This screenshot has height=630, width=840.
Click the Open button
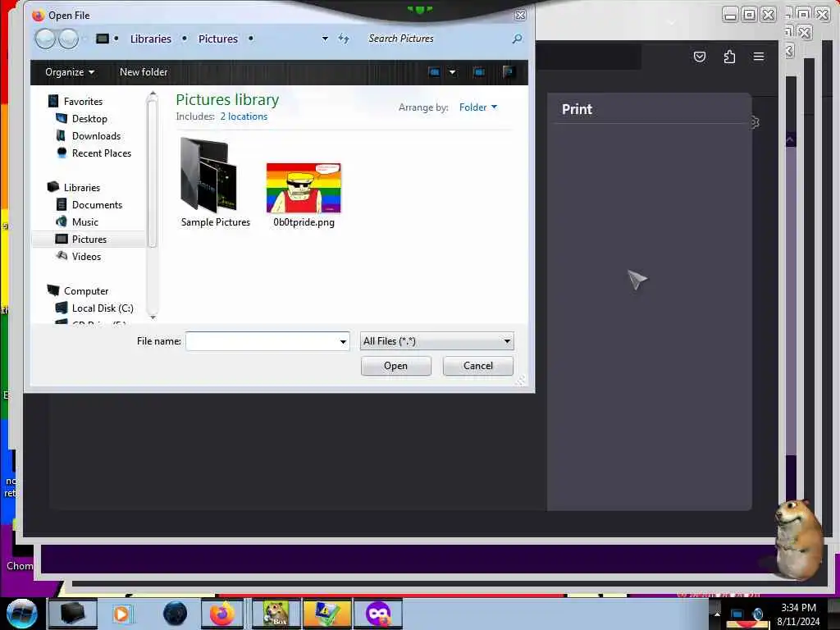396,366
